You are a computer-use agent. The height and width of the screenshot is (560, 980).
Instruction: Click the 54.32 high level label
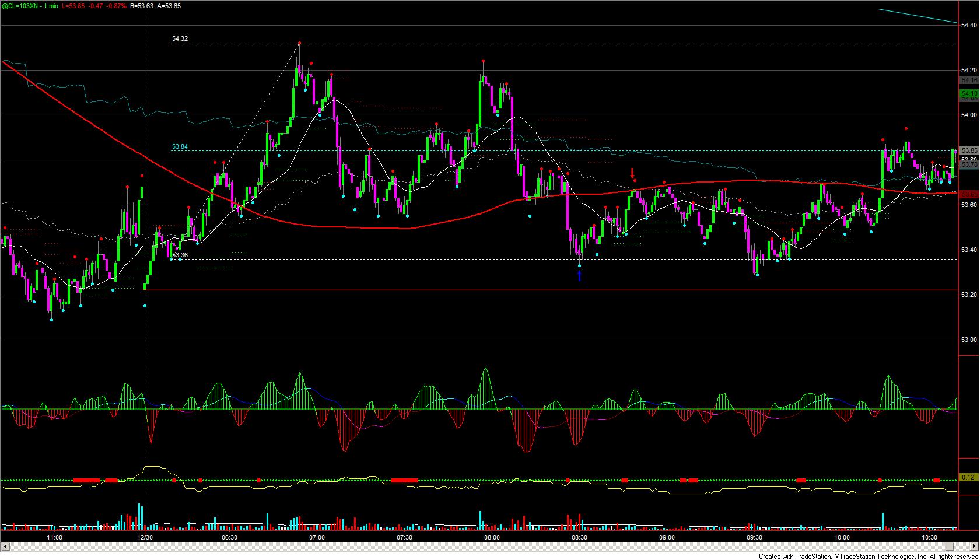(180, 39)
